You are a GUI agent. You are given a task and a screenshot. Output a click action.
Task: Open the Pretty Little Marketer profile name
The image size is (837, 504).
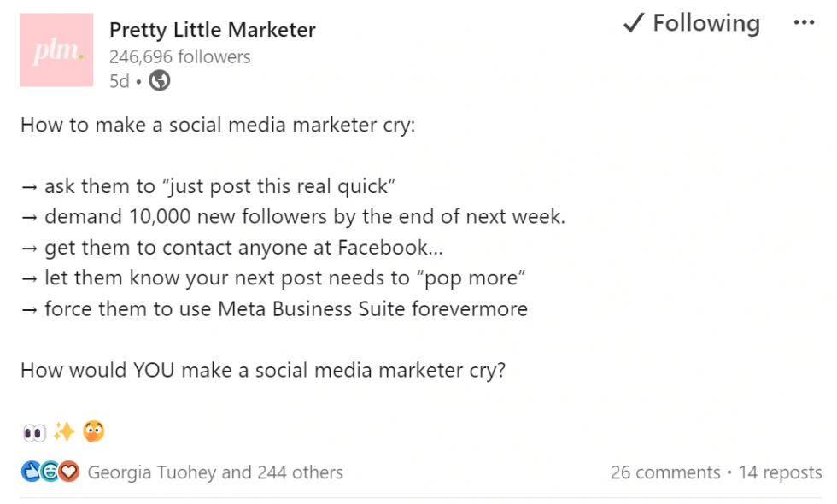coord(212,29)
